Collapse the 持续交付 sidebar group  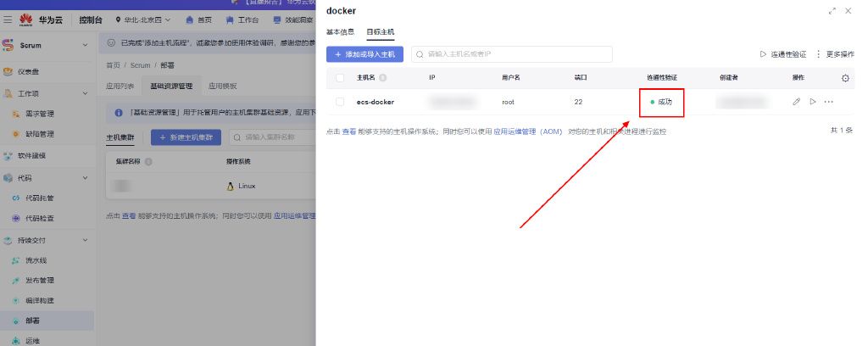(x=86, y=240)
